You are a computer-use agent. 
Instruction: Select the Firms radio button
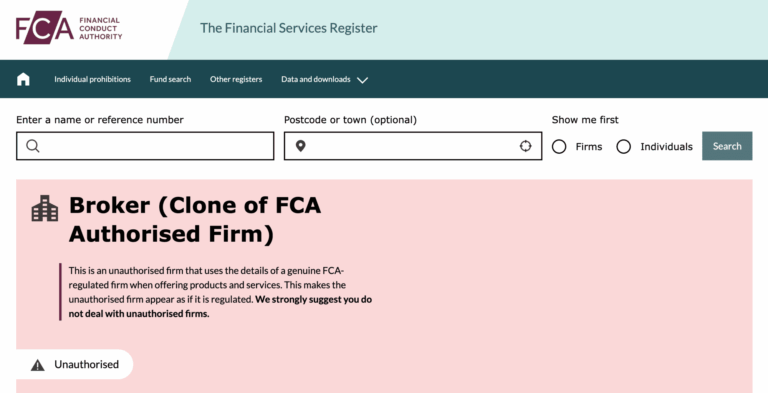[x=559, y=147]
